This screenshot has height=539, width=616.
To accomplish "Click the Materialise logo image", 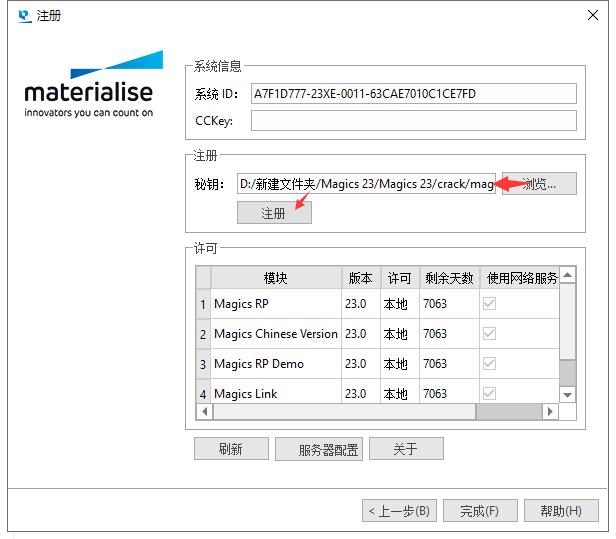I will (x=94, y=84).
